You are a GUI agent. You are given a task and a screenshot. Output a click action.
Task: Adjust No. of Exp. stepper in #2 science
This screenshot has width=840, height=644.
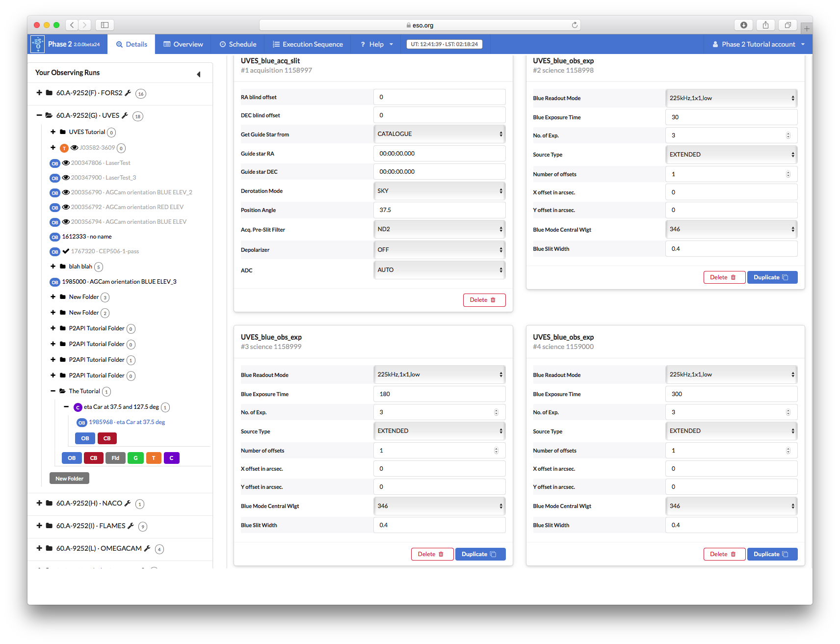pyautogui.click(x=788, y=135)
